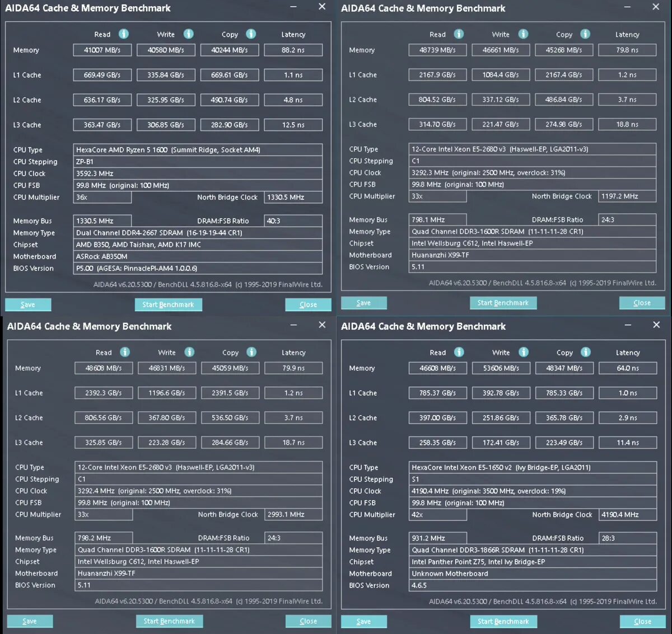Click Write info icon in bottom-right window
672x634 pixels.
point(524,352)
